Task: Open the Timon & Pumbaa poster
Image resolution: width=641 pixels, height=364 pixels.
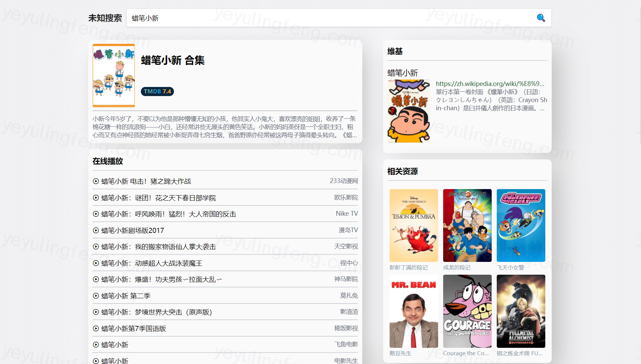Action: (414, 225)
